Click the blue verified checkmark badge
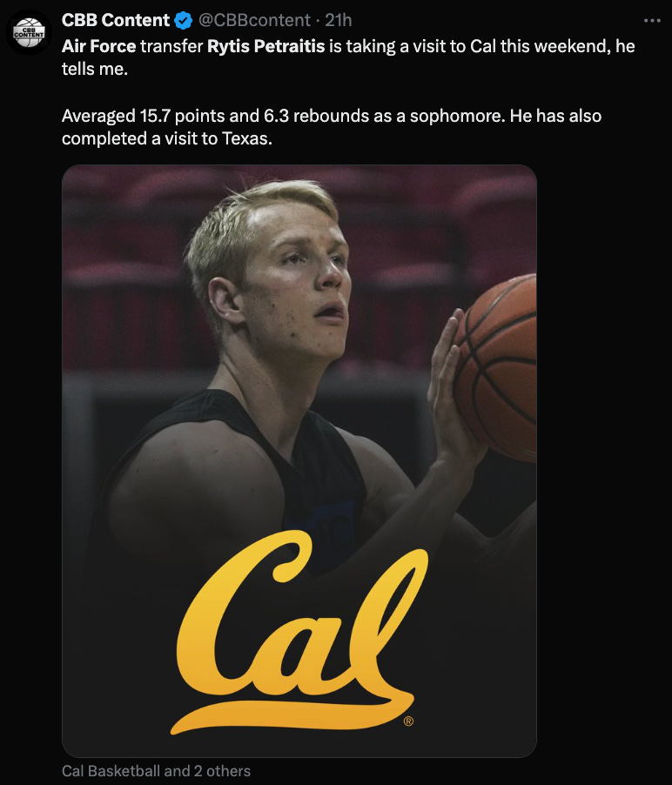The width and height of the screenshot is (672, 785). tap(184, 21)
